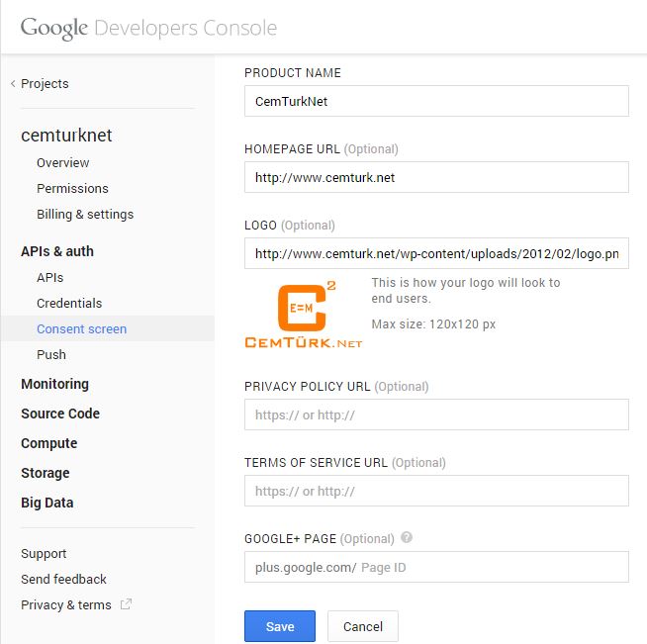Cancel the consent screen changes
Image resolution: width=647 pixels, height=644 pixels.
(x=363, y=626)
